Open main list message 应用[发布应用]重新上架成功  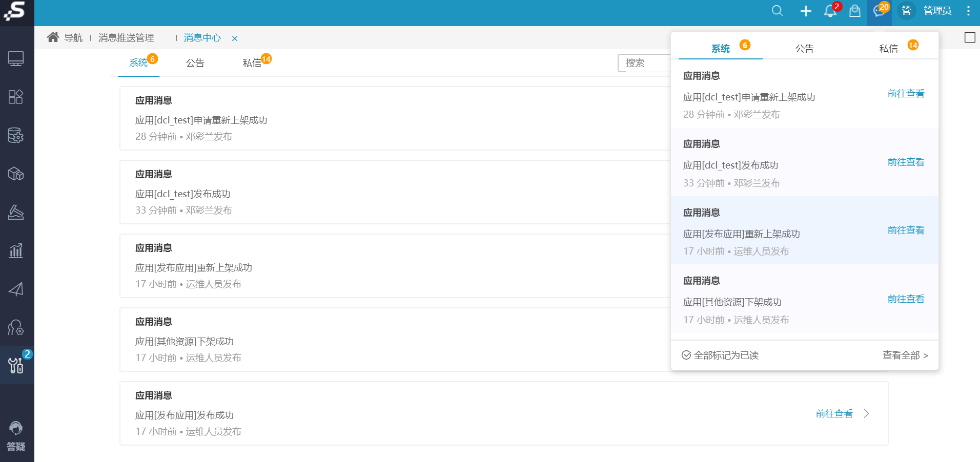point(193,268)
